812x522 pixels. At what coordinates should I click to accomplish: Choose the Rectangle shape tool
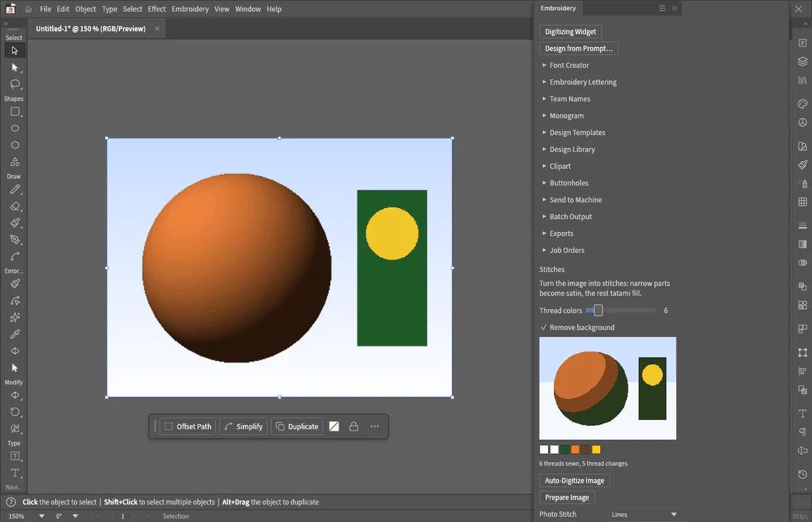tap(15, 112)
